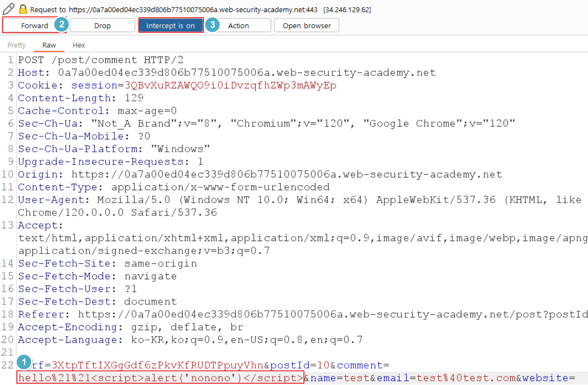Click Sec-Fetch-Mode navigate line
The width and height of the screenshot is (588, 385).
(97, 277)
